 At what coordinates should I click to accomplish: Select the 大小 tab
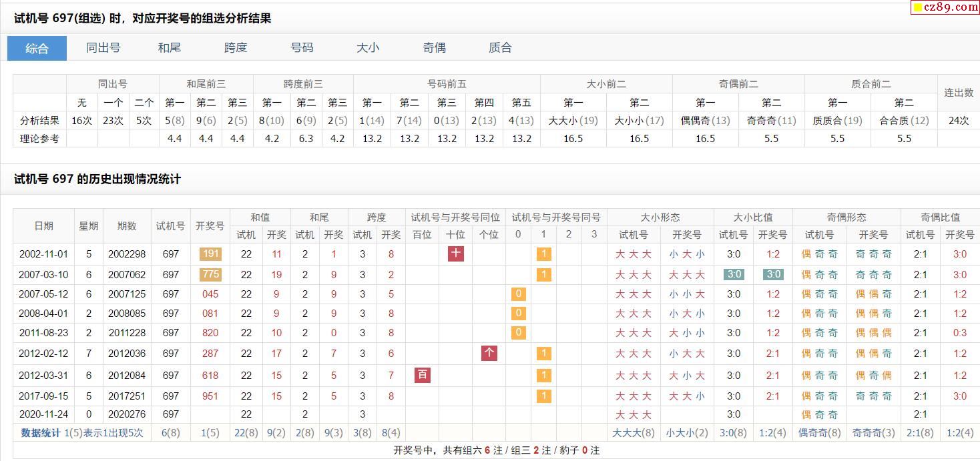click(x=368, y=48)
